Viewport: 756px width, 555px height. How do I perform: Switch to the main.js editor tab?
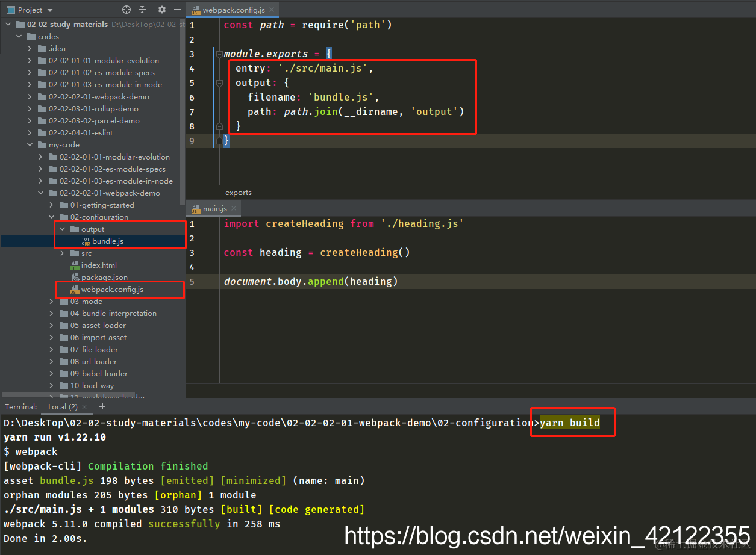214,208
